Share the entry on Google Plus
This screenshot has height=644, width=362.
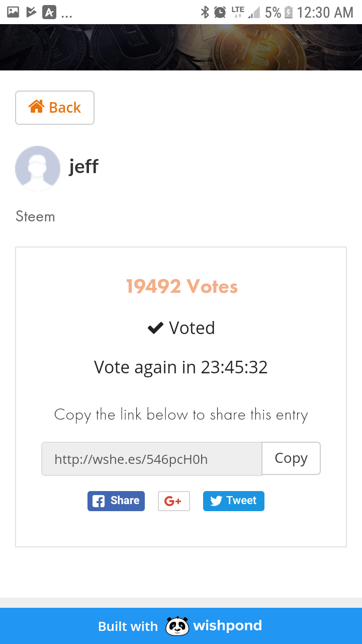pos(173,501)
